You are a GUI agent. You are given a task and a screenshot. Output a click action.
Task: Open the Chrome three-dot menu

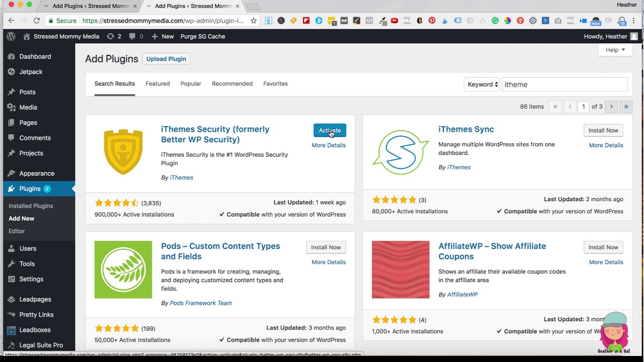click(634, 21)
